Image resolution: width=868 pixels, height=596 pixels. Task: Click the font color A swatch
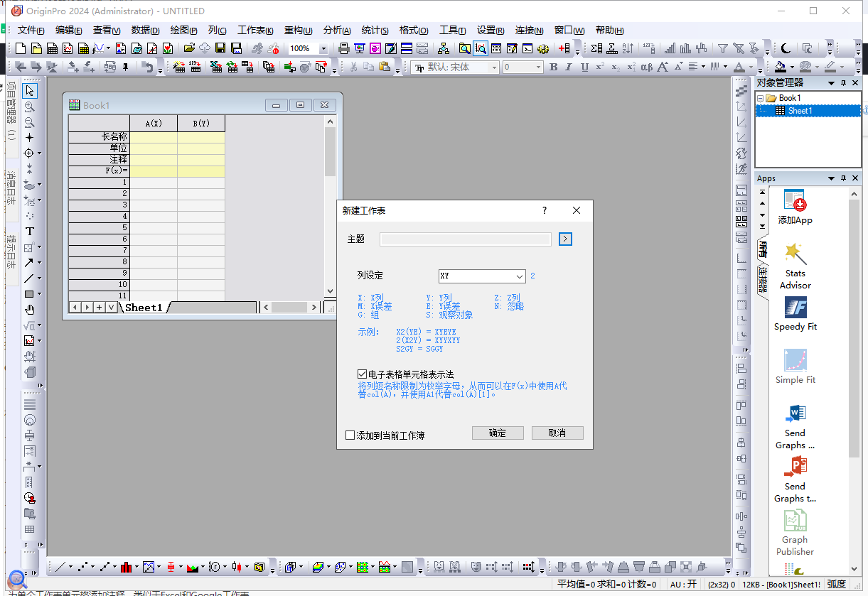click(739, 67)
